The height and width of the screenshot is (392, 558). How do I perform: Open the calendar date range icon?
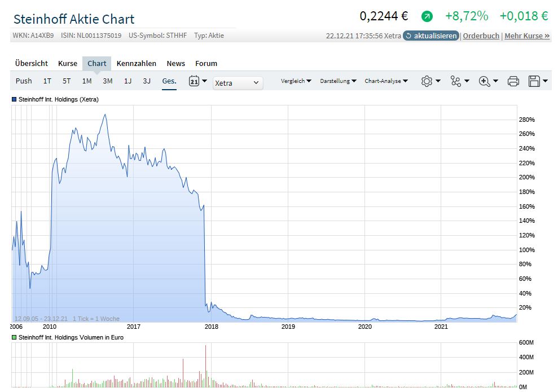[x=194, y=81]
